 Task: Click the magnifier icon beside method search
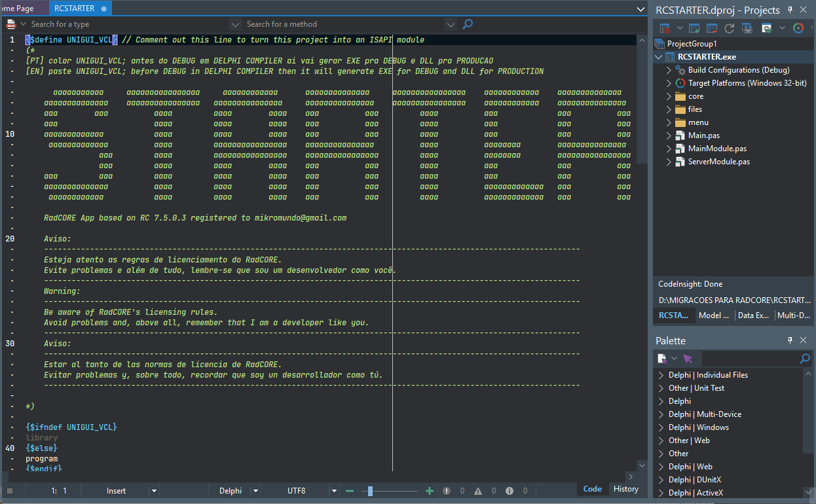(468, 24)
